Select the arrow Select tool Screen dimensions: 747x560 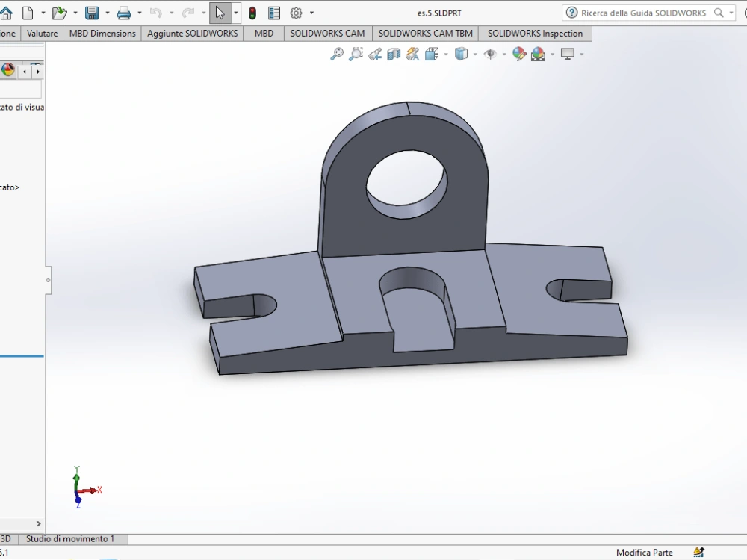(x=220, y=12)
